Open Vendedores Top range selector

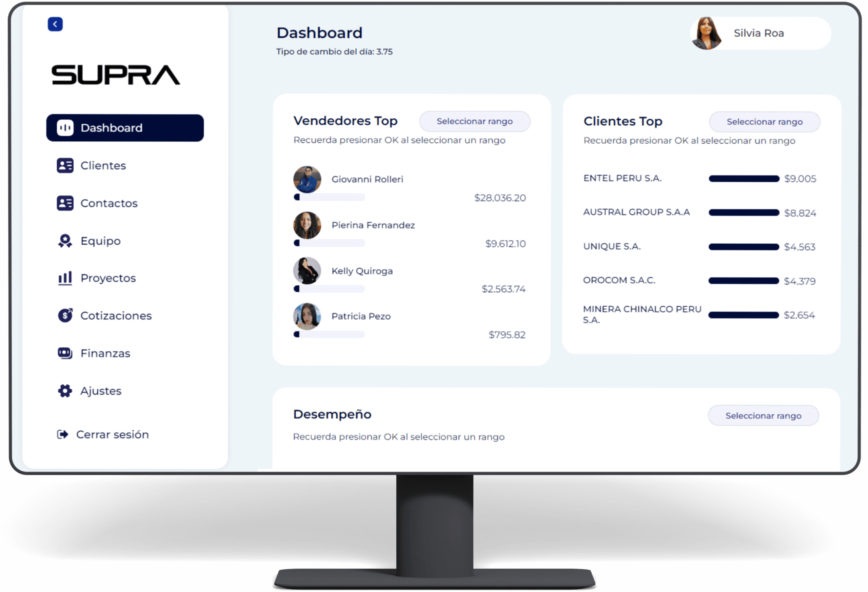pyautogui.click(x=475, y=121)
